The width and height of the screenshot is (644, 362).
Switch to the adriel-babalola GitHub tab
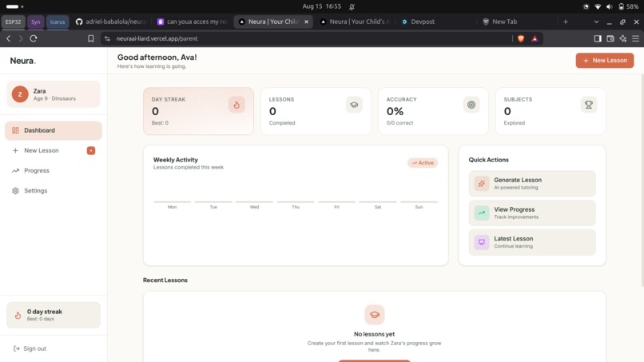pos(111,22)
